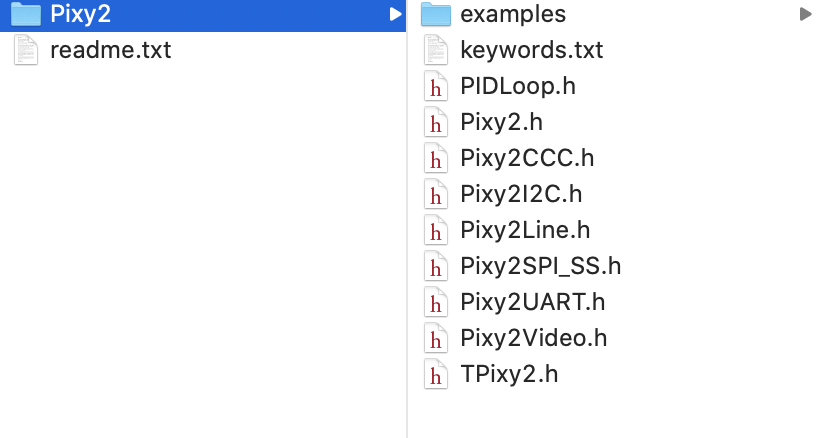Image resolution: width=816 pixels, height=438 pixels.
Task: Expand the examples folder arrow
Action: tap(805, 14)
